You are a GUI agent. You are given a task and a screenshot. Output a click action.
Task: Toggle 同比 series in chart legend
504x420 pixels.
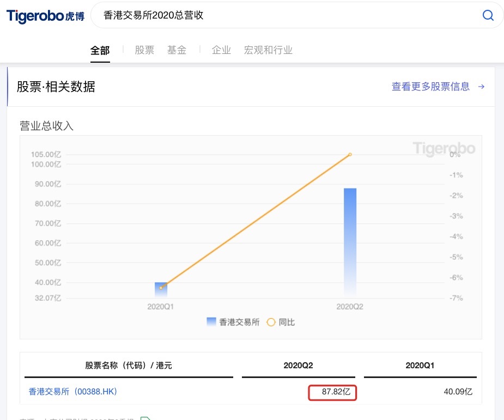(x=281, y=322)
